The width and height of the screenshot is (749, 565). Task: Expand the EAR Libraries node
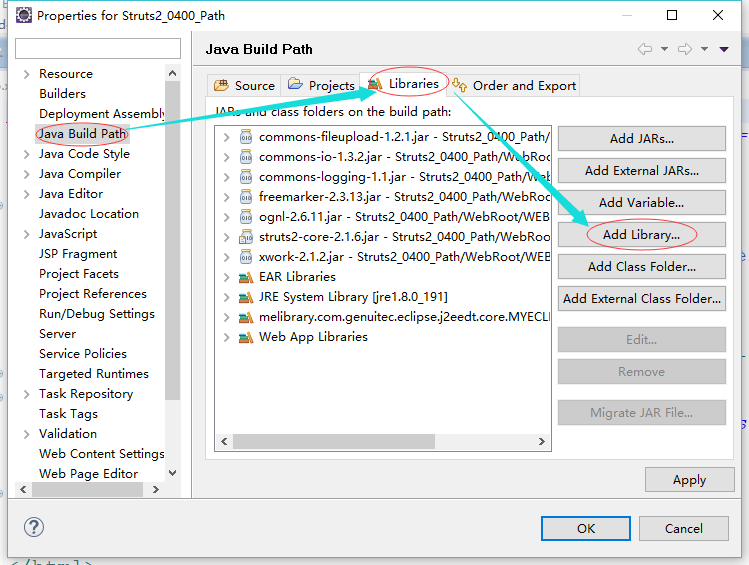[x=226, y=277]
